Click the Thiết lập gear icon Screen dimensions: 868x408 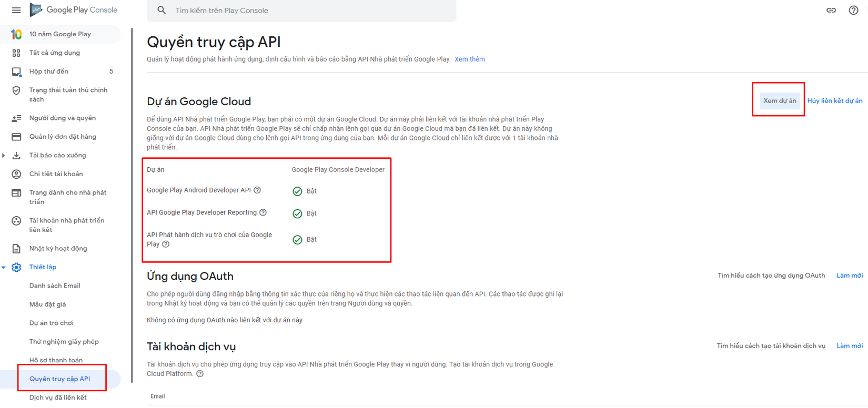[x=16, y=267]
